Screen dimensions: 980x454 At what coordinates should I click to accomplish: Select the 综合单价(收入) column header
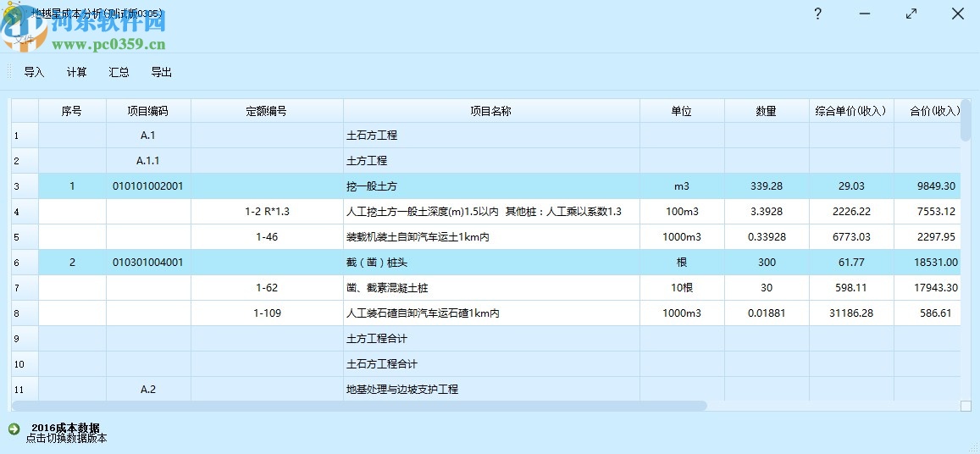pyautogui.click(x=851, y=111)
